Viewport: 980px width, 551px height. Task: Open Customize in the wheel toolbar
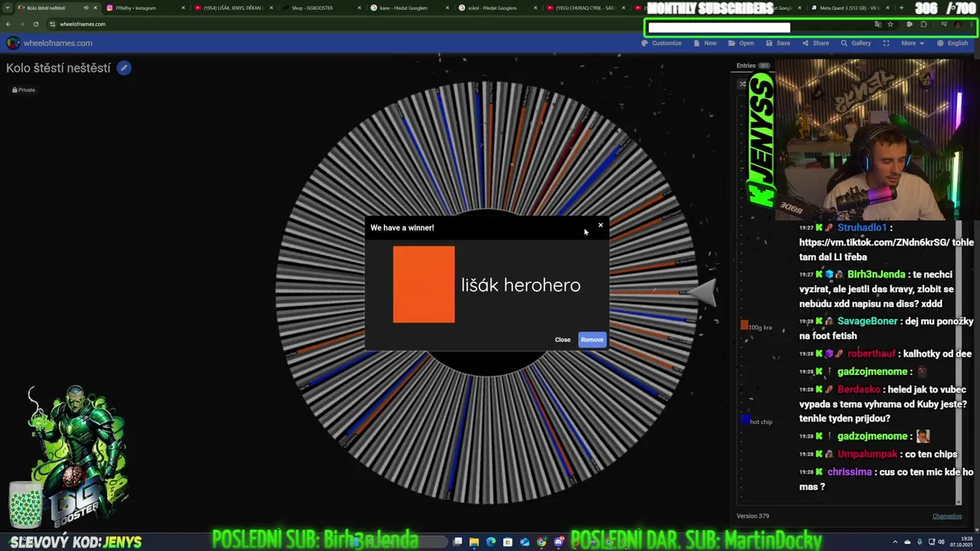[661, 43]
